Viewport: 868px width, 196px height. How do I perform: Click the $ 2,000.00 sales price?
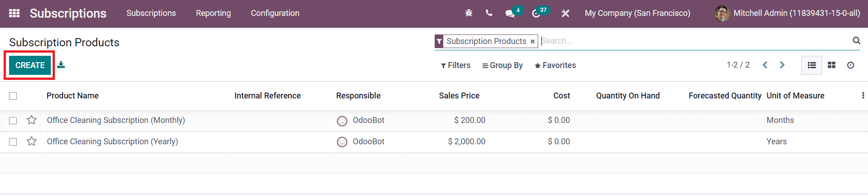pyautogui.click(x=466, y=142)
